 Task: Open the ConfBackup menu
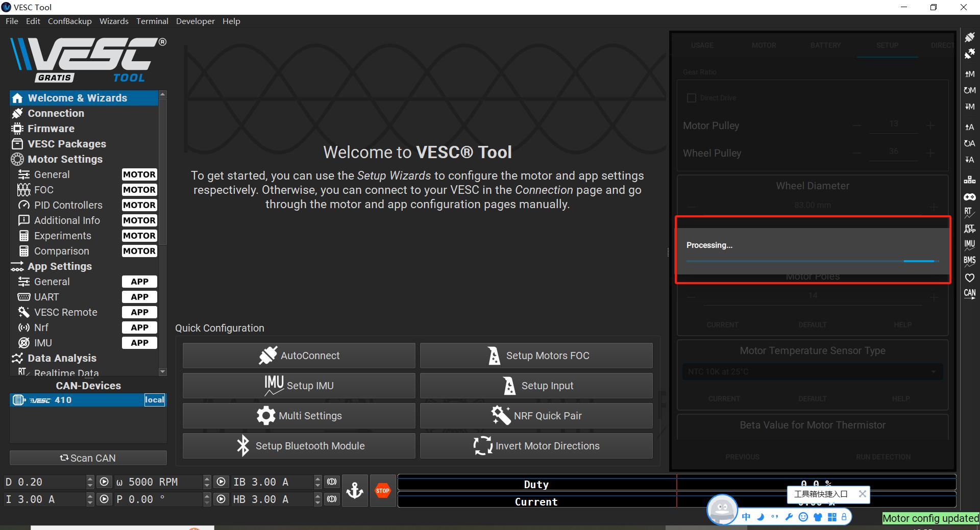pyautogui.click(x=70, y=21)
